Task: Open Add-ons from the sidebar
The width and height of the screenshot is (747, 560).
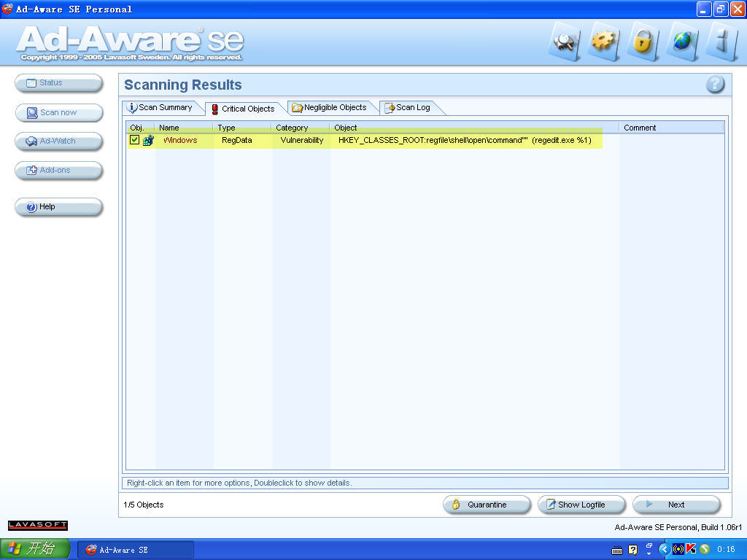Action: (58, 171)
